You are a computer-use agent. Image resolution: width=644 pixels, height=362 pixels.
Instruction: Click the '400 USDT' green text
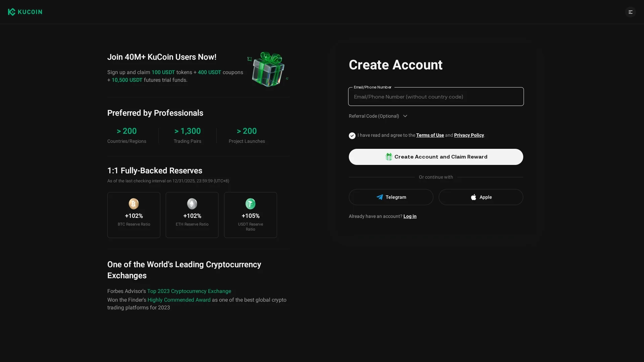209,72
